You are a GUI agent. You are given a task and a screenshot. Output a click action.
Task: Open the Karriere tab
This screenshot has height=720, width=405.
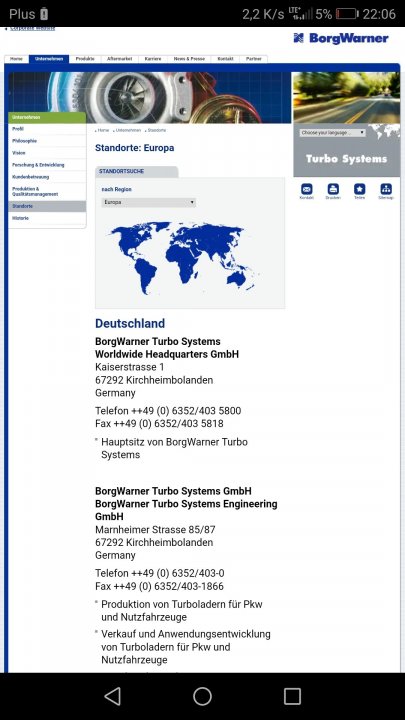point(153,59)
